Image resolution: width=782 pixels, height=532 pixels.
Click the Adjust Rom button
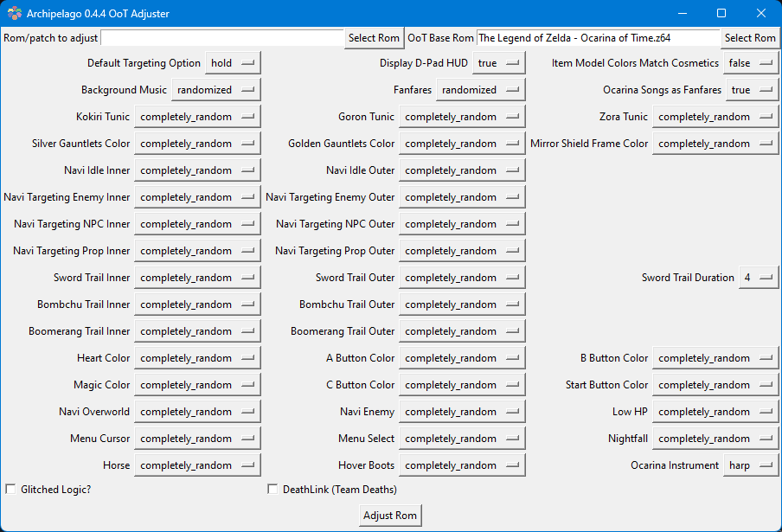coord(390,516)
